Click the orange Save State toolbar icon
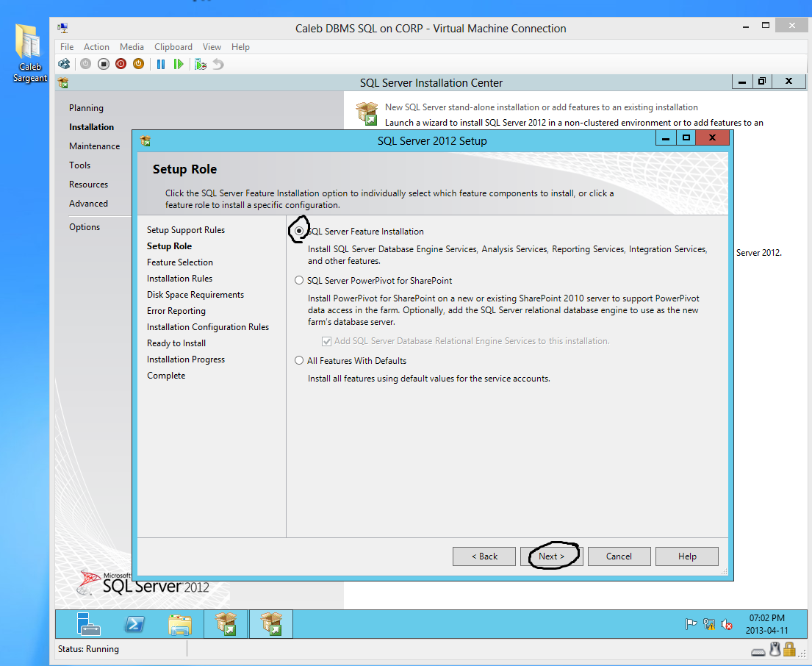Viewport: 812px width, 666px height. (138, 64)
